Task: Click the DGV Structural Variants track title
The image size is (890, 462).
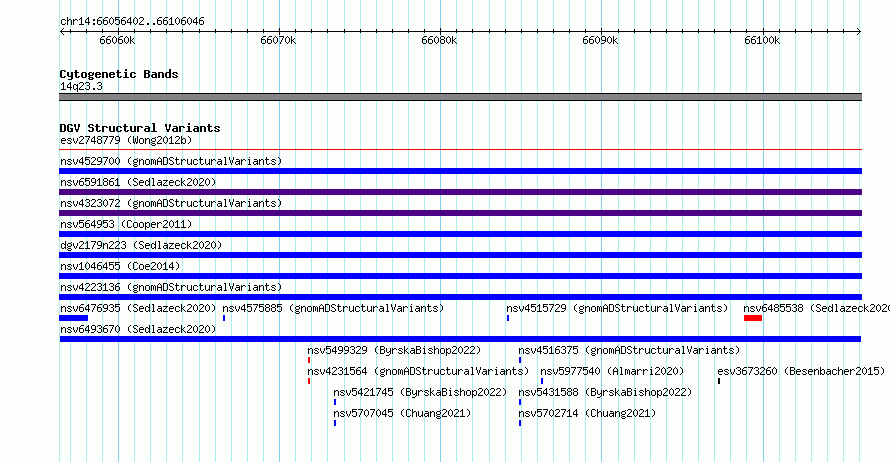Action: (x=140, y=128)
